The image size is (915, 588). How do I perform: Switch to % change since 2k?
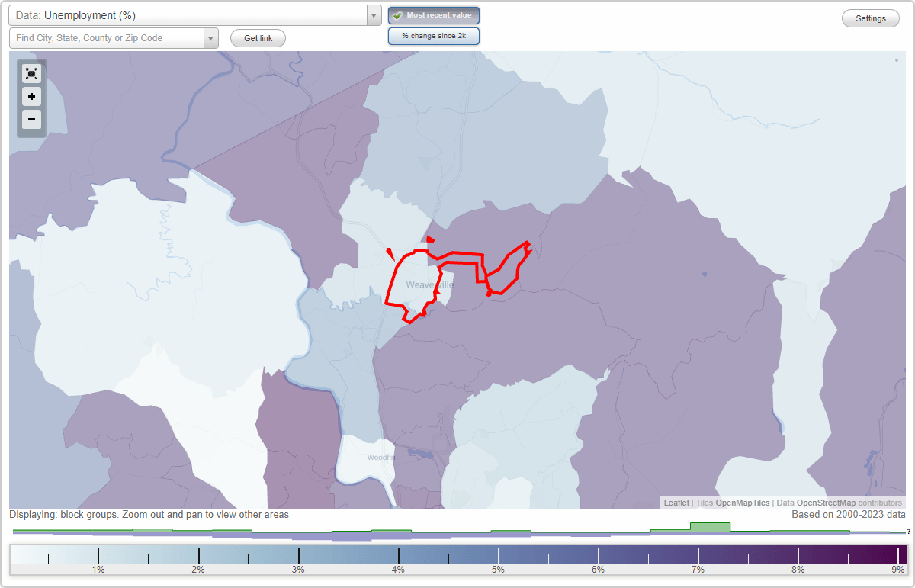point(434,36)
